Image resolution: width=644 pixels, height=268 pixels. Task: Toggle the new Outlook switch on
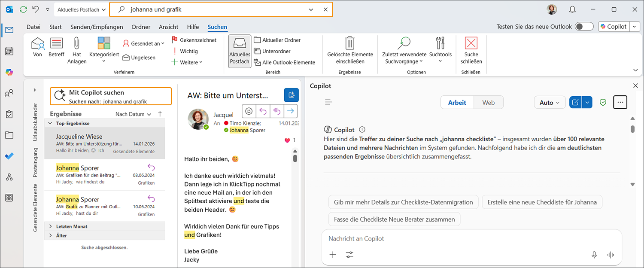tap(584, 27)
